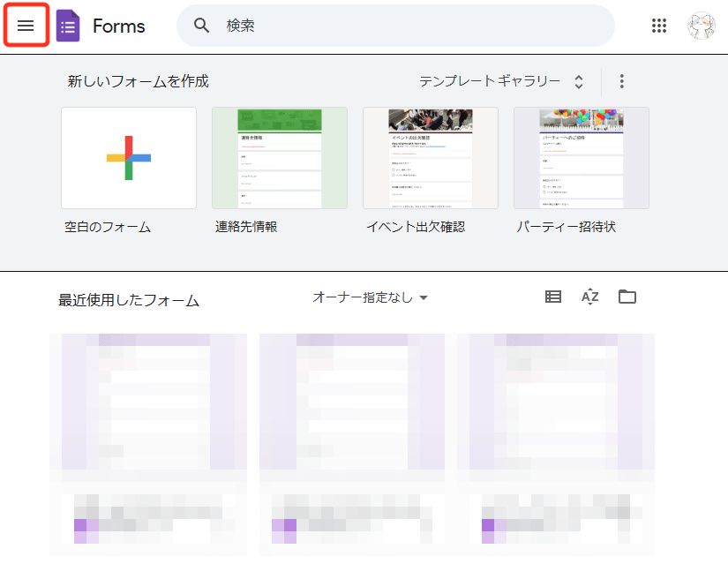Open the イベント出欠確認 event template
The image size is (728, 564).
pyautogui.click(x=430, y=158)
